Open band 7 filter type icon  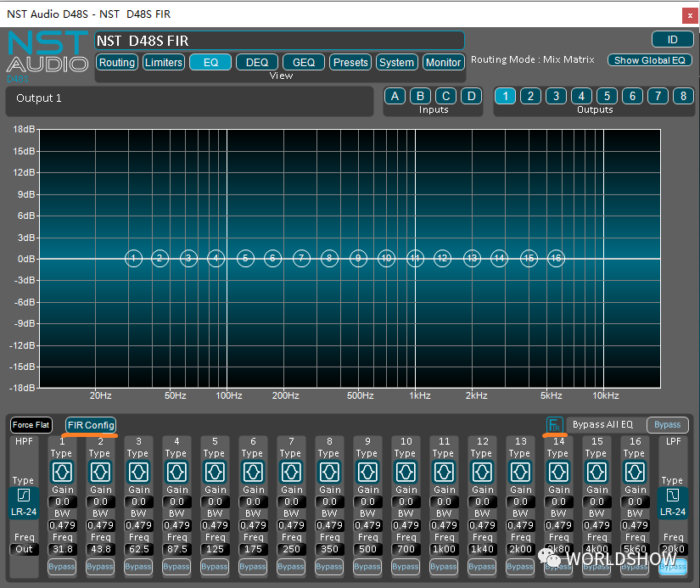(291, 472)
